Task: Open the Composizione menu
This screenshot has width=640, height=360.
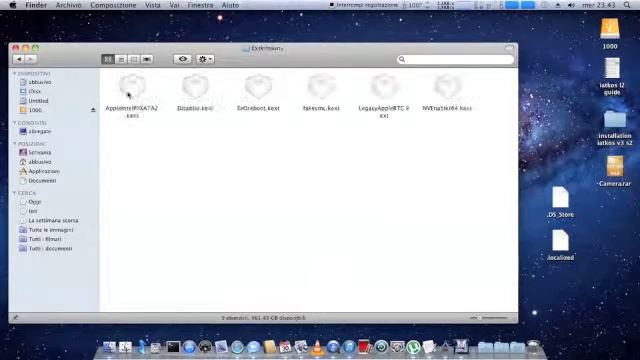Action: 113,5
